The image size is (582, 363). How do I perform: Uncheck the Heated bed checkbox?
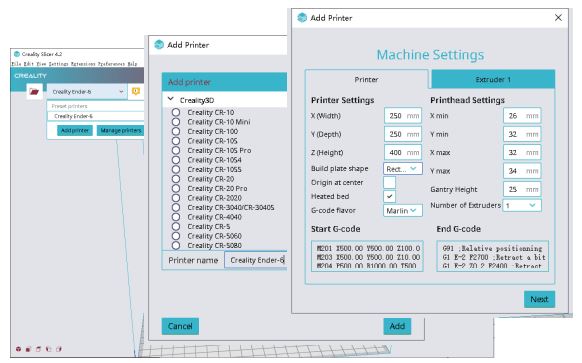389,196
